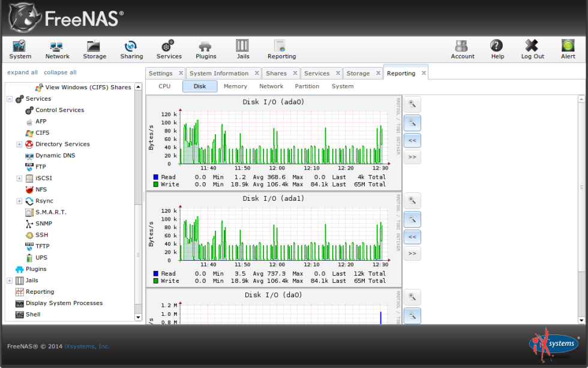Zoom in on the Disk I/O (ada0) graph

click(x=412, y=104)
